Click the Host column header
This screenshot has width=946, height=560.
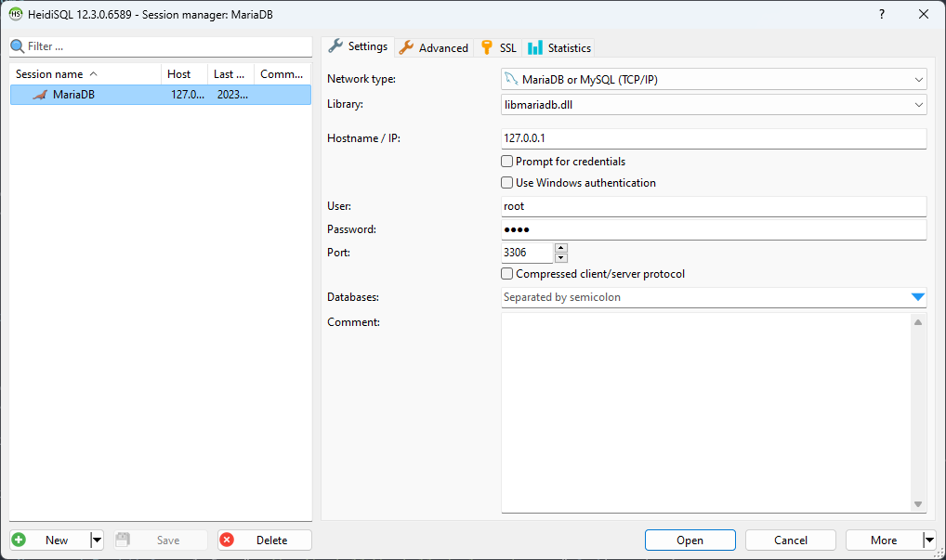coord(184,74)
